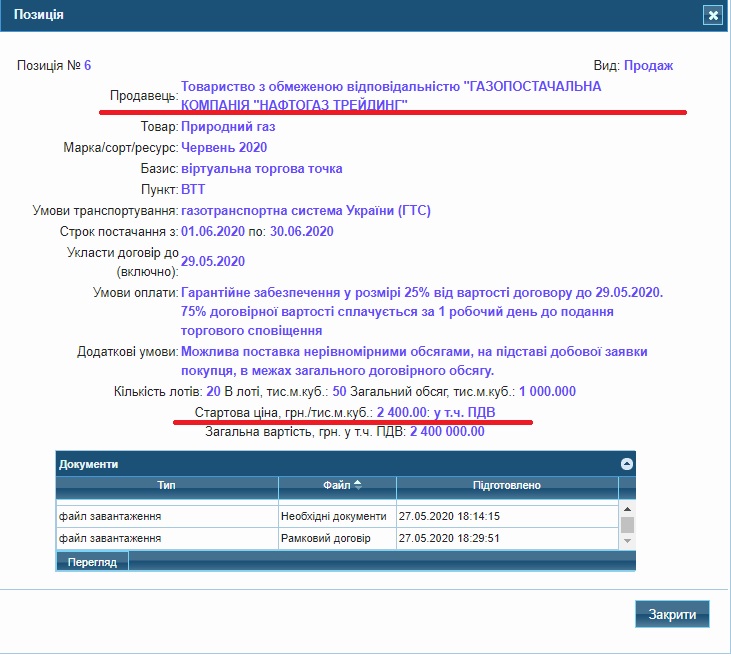Close the Позиція dialog with X icon
This screenshot has width=731, height=657.
pos(712,15)
